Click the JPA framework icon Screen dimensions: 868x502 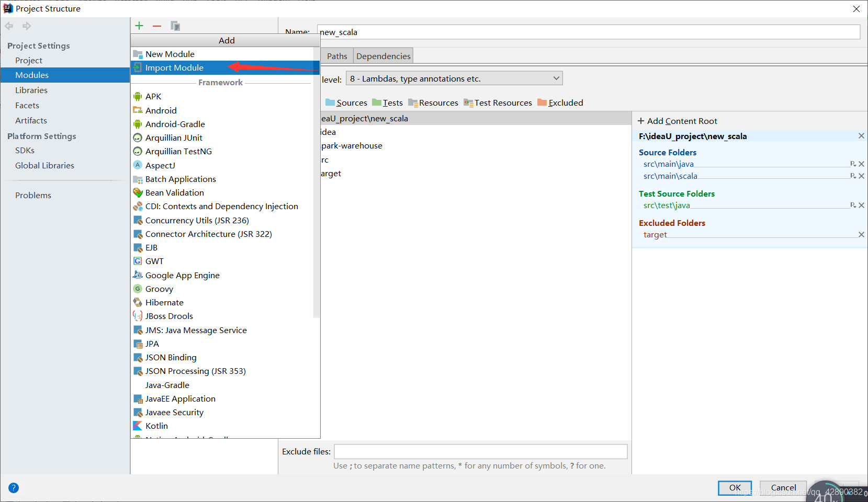[x=138, y=344]
